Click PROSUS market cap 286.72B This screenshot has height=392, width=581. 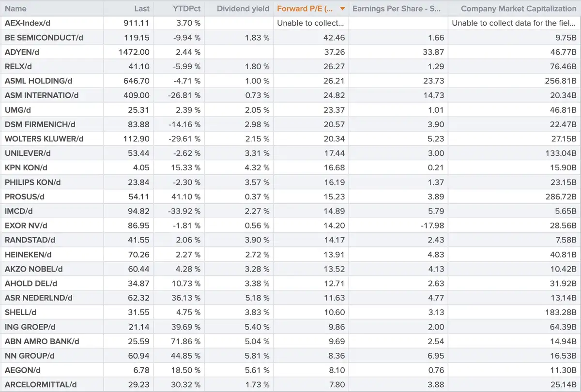click(561, 197)
